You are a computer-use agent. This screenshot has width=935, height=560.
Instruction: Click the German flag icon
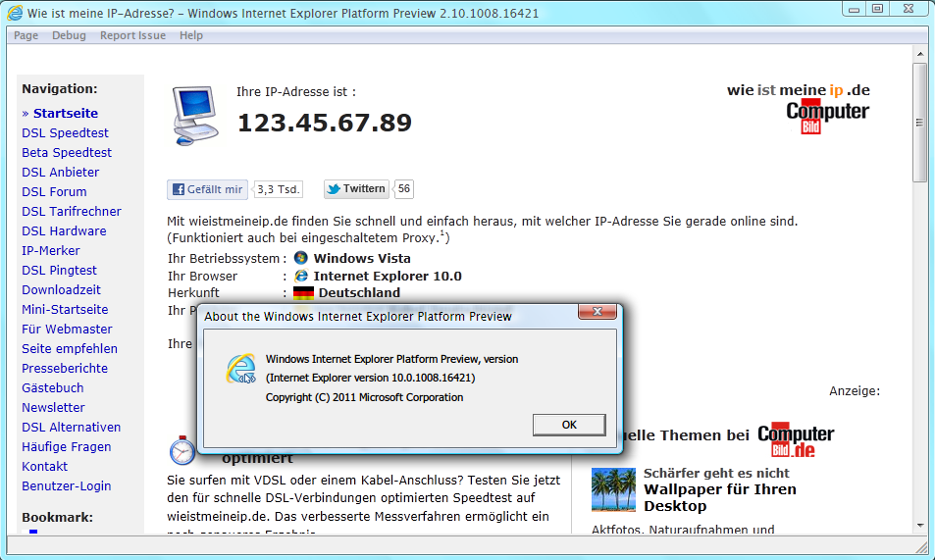tap(303, 293)
